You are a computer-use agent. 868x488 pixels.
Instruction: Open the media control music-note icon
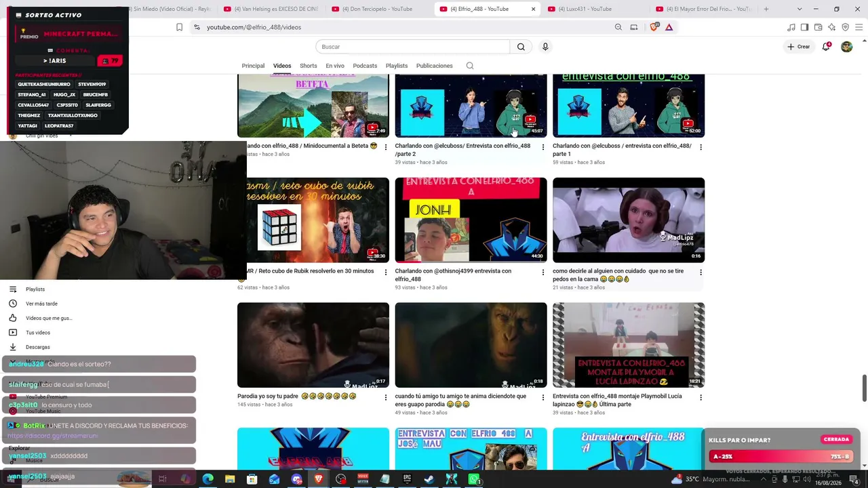pos(791,27)
